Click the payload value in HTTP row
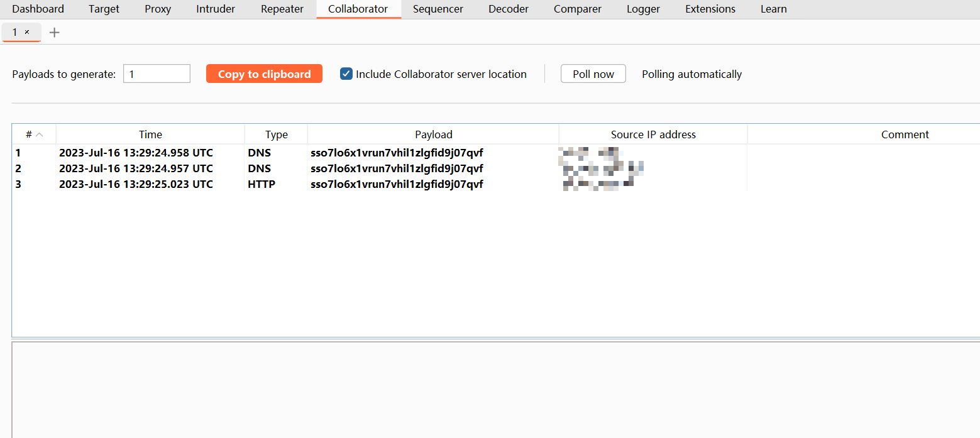The image size is (980, 438). click(397, 184)
